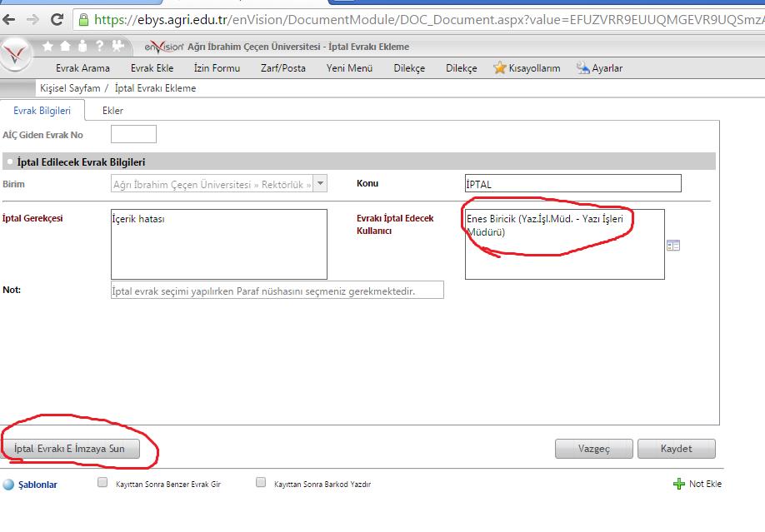The height and width of the screenshot is (532, 765).
Task: Enable Kayıttan Sonra Benzer Evrak Gir checkbox
Action: (102, 482)
